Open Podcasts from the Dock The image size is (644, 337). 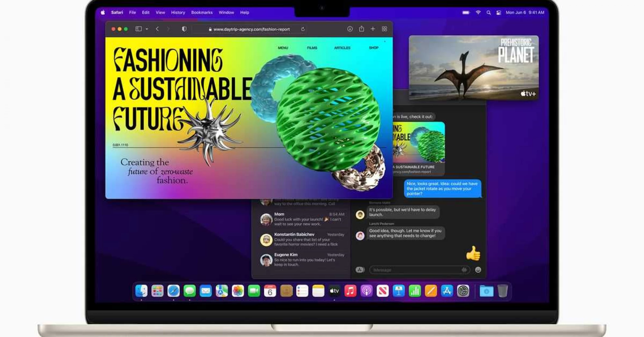pos(366,291)
